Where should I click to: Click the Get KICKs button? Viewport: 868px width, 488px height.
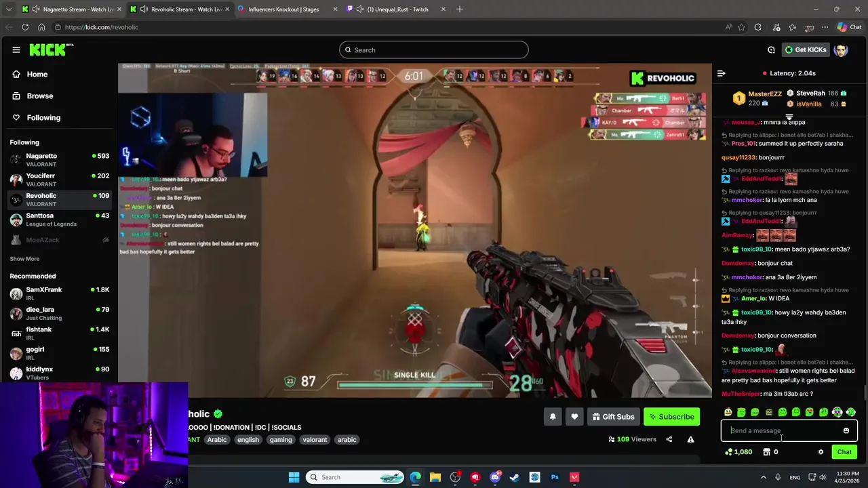point(806,49)
